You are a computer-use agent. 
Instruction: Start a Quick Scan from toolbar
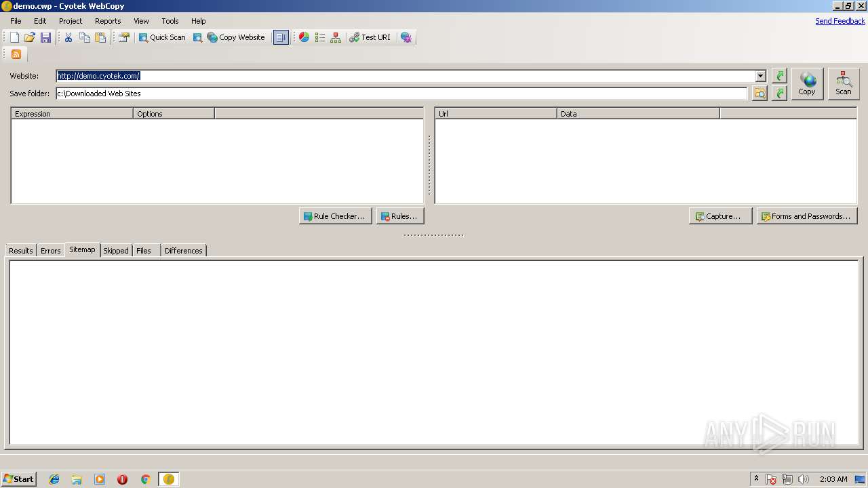pos(162,37)
